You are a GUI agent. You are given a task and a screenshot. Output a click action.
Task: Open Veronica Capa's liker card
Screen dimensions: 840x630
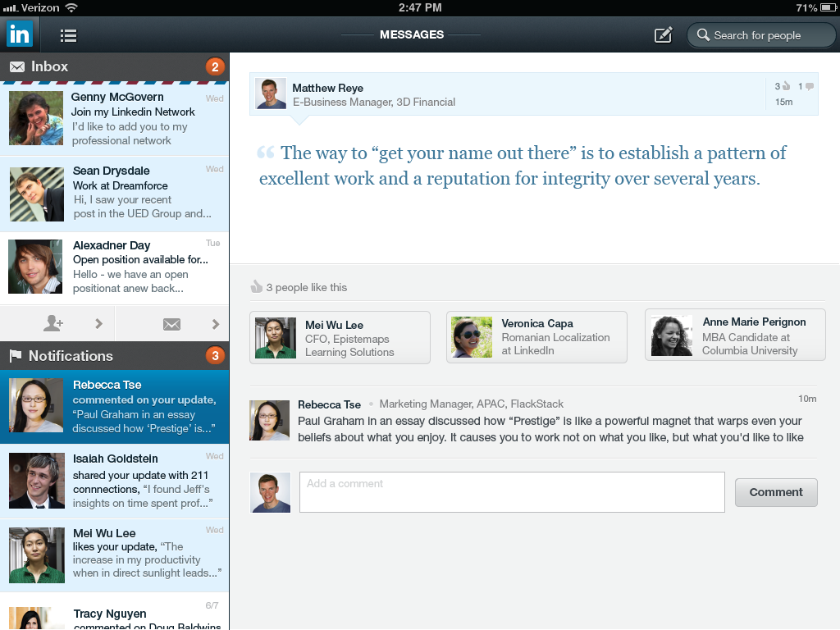pyautogui.click(x=536, y=337)
